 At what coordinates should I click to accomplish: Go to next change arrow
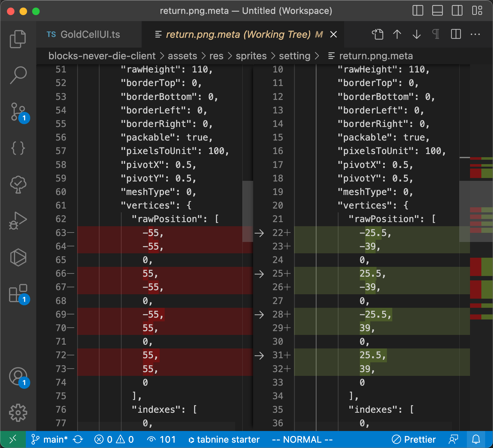coord(416,34)
